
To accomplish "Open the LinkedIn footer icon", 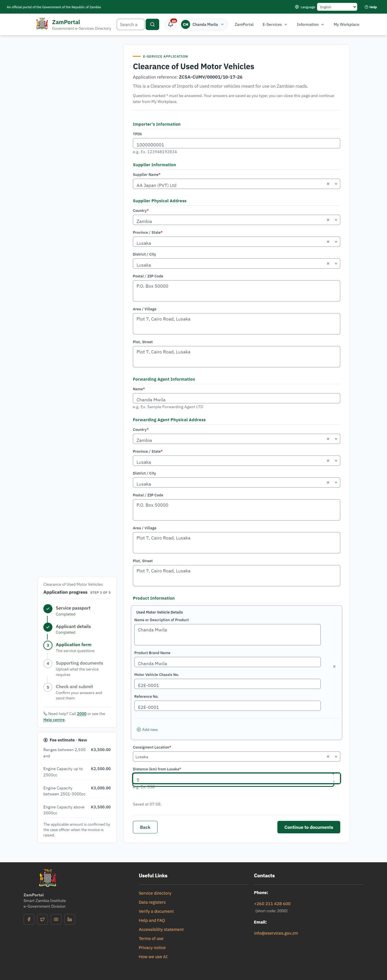I will pos(70,919).
